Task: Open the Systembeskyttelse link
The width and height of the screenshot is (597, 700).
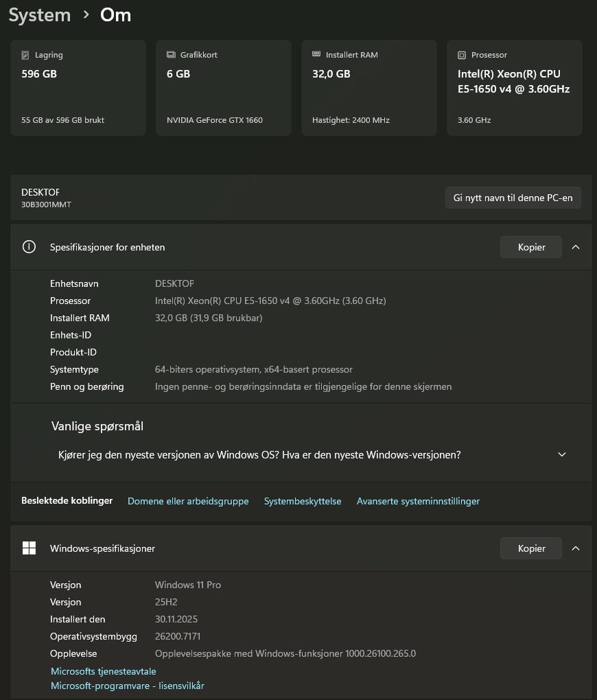Action: (303, 501)
